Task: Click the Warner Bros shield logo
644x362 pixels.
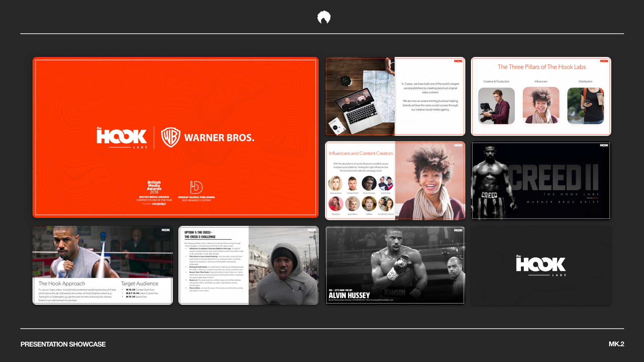Action: [170, 137]
